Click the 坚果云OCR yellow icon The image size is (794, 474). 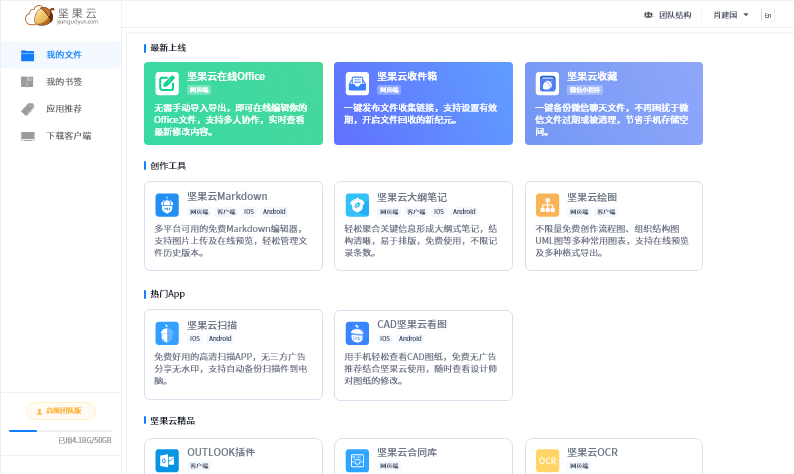tap(547, 460)
